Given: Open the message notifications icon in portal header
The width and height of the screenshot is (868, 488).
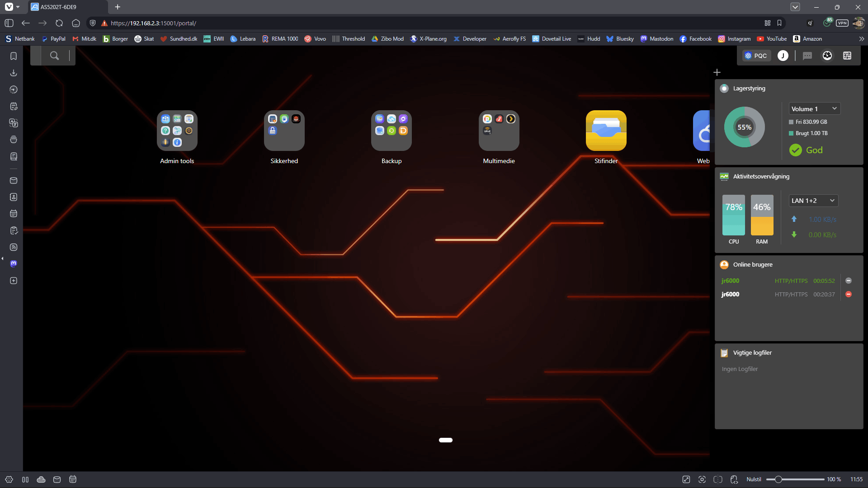Looking at the screenshot, I should point(807,56).
